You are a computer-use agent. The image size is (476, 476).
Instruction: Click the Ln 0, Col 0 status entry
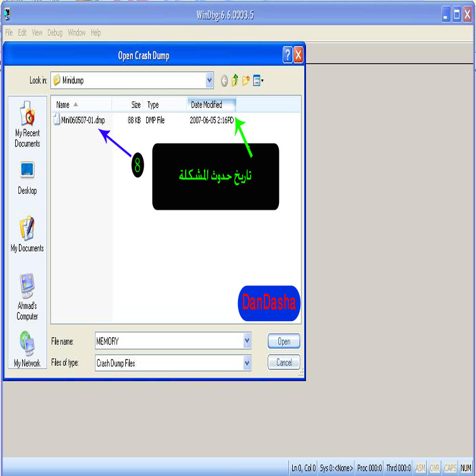(303, 468)
